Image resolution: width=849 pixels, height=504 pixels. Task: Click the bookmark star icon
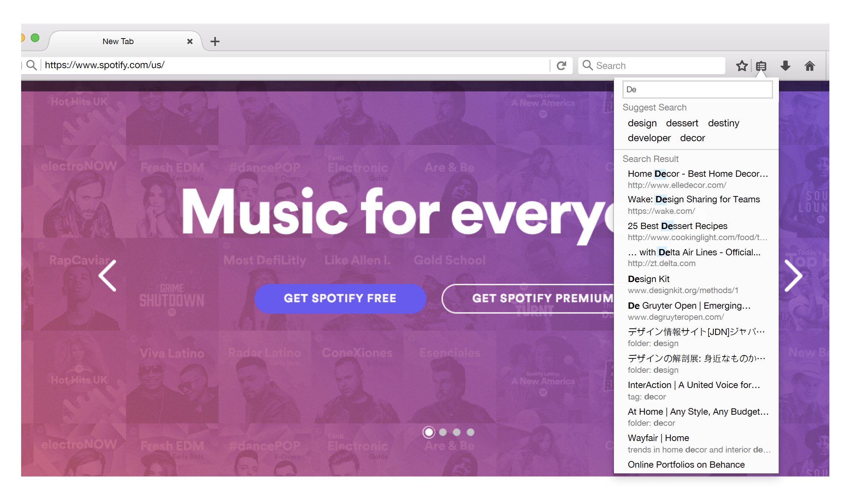741,66
